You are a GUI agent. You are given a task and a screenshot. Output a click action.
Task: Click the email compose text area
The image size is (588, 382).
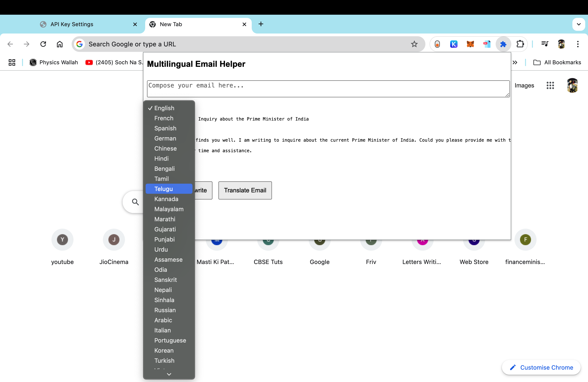tap(328, 89)
